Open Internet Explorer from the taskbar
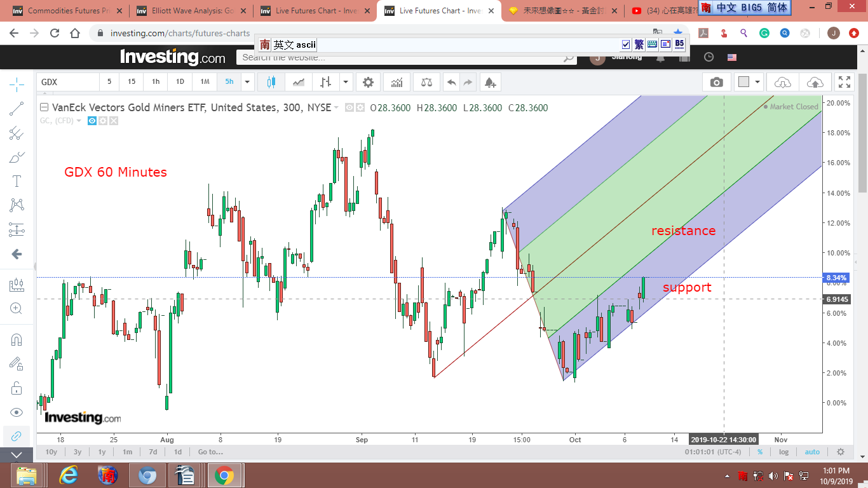Image resolution: width=868 pixels, height=488 pixels. point(68,475)
